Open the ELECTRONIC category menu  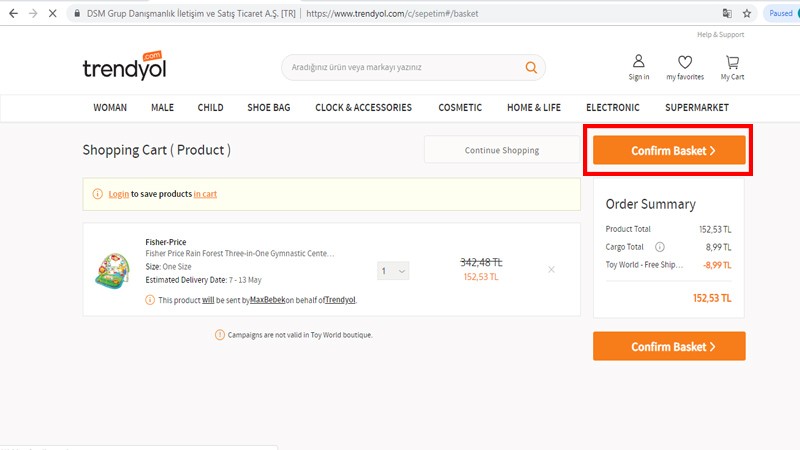point(613,108)
